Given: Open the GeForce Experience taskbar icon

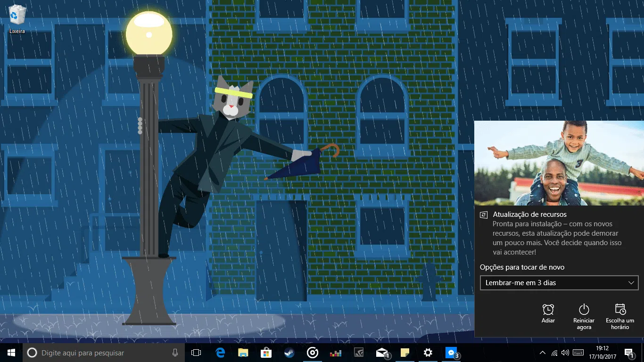Looking at the screenshot, I should [359, 353].
